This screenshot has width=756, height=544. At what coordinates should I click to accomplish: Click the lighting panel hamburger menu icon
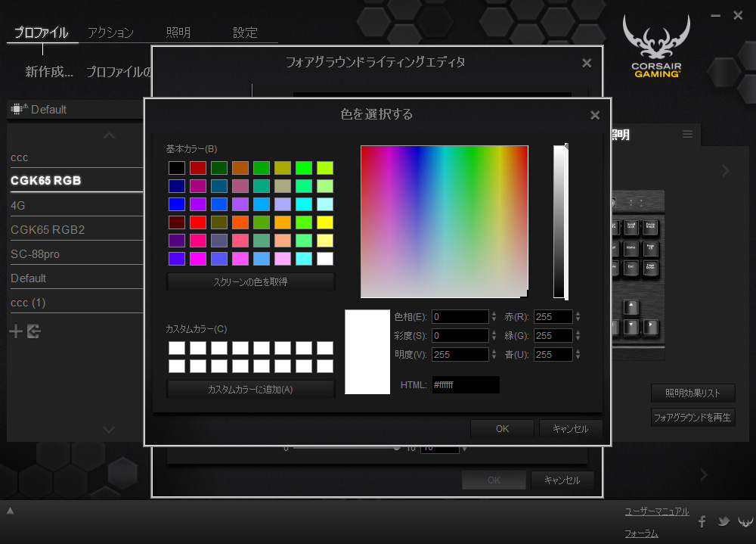tap(687, 134)
